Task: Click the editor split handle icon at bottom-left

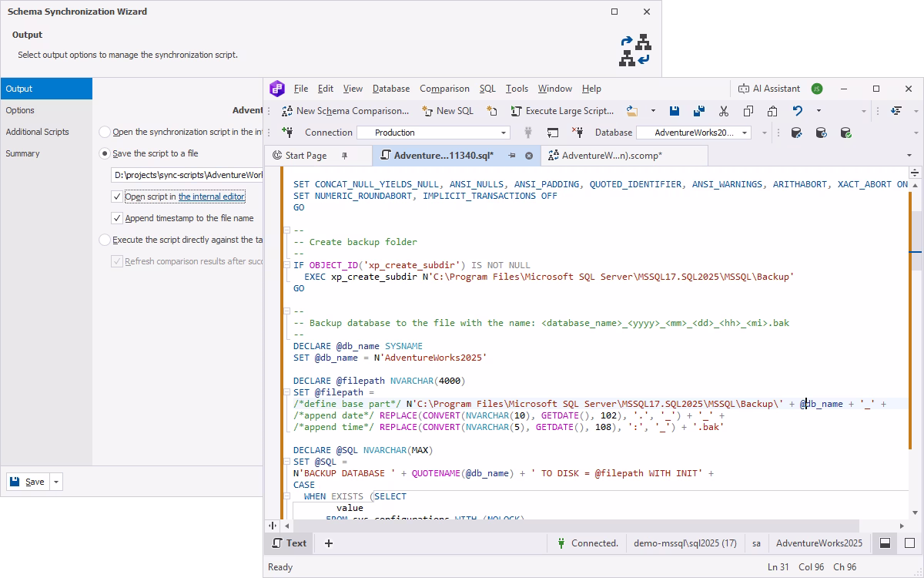Action: (272, 525)
